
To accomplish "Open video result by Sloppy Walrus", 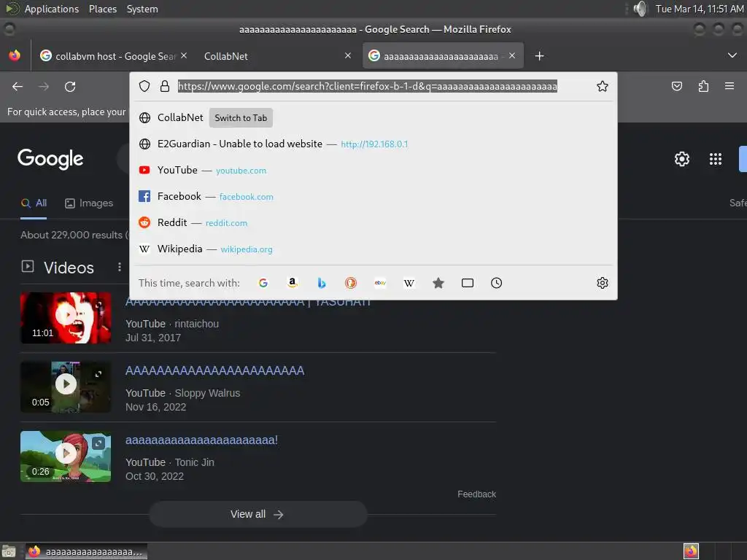I will point(214,370).
